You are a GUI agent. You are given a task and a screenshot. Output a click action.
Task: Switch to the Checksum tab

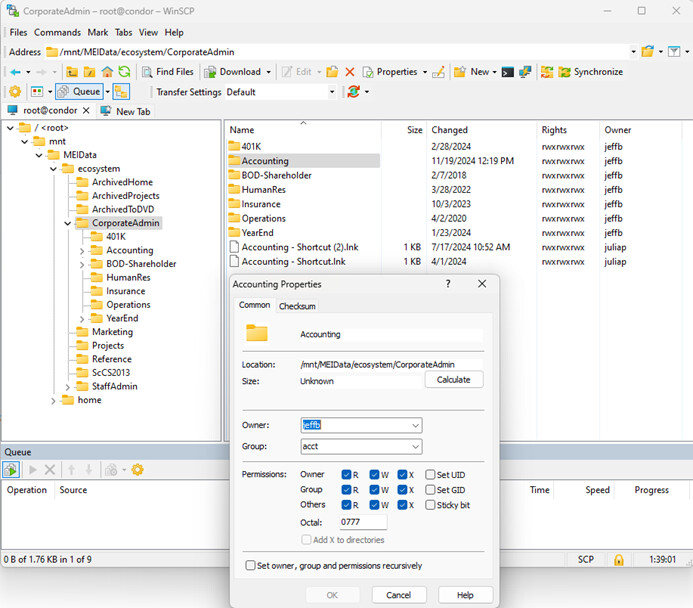click(297, 306)
